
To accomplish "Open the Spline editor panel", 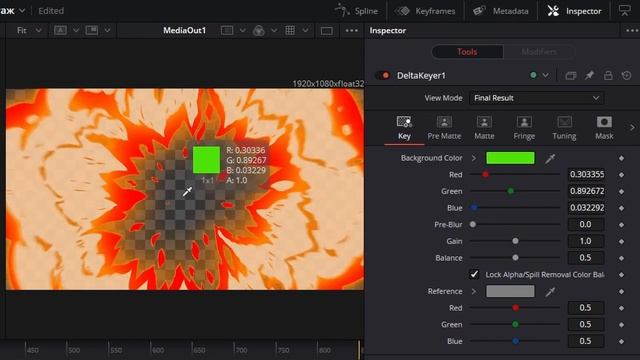I will tap(357, 11).
